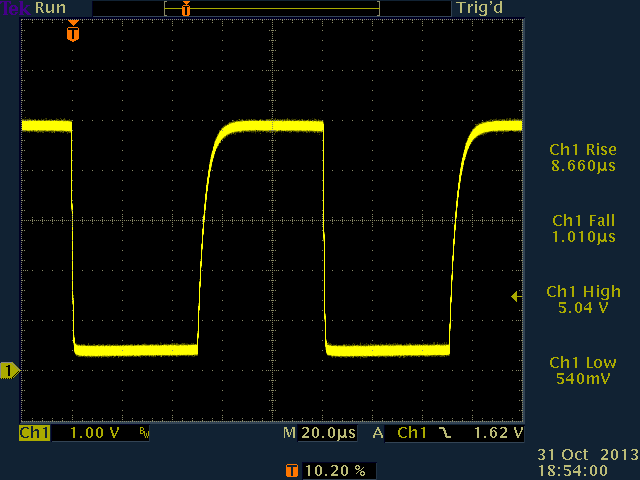The width and height of the screenshot is (640, 480).
Task: Click the orange T icon beside 10.20 %
Action: pos(292,469)
